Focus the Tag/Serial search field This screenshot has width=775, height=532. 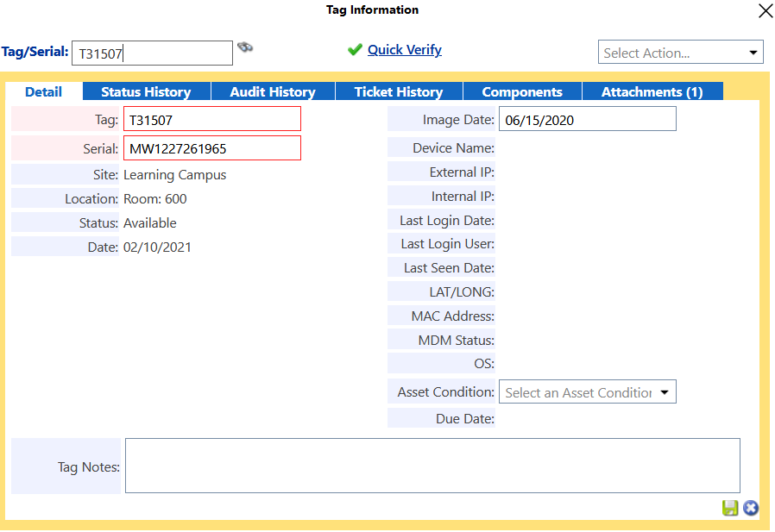pos(152,53)
